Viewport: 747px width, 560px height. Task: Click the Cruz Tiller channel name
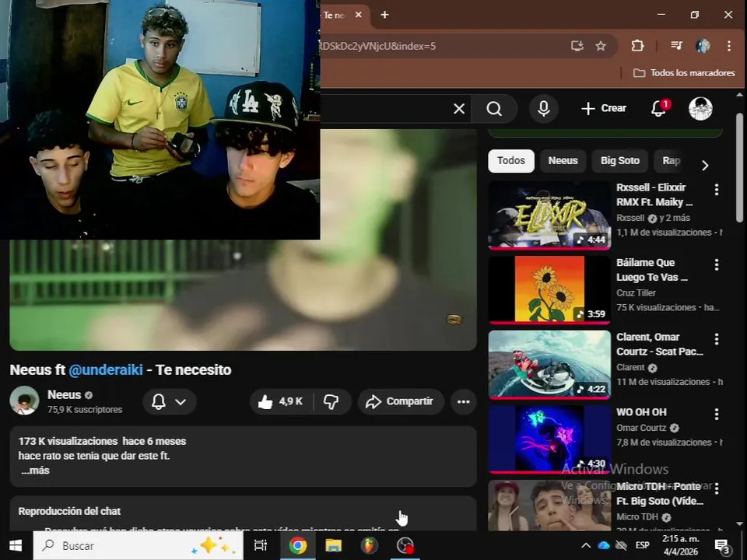point(636,293)
